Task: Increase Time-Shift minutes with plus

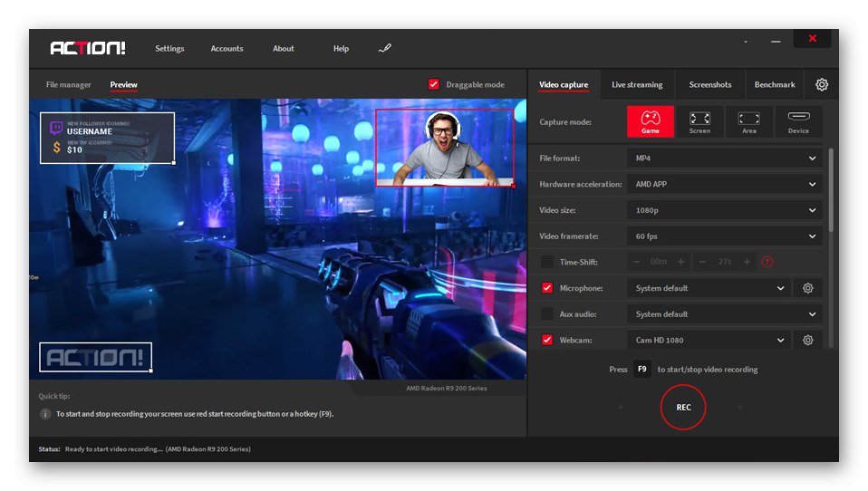Action: [680, 262]
